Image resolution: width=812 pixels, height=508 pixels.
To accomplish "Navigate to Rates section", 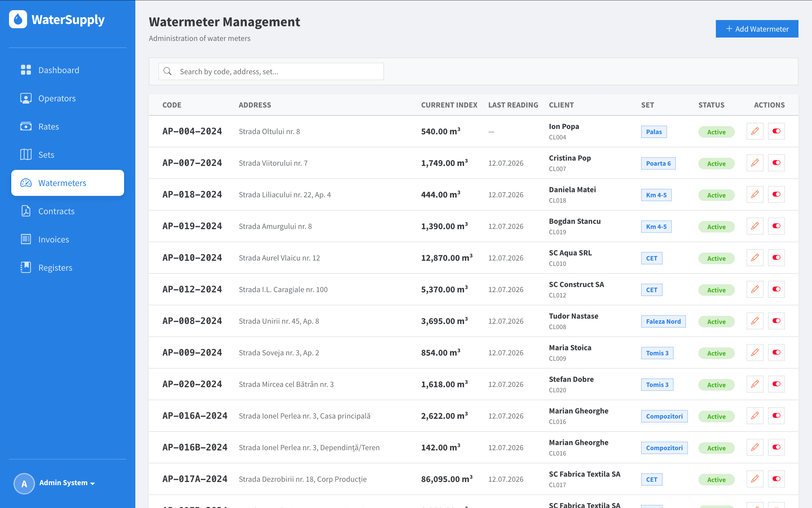I will 67,126.
